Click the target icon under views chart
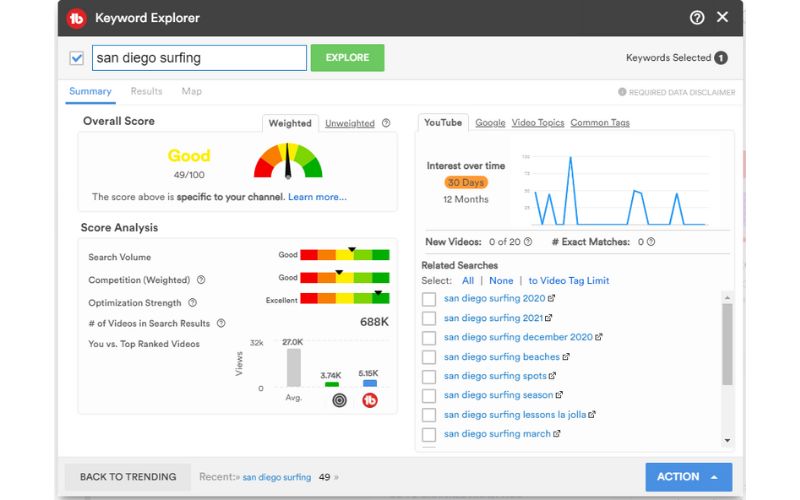The image size is (800, 500). 339,401
